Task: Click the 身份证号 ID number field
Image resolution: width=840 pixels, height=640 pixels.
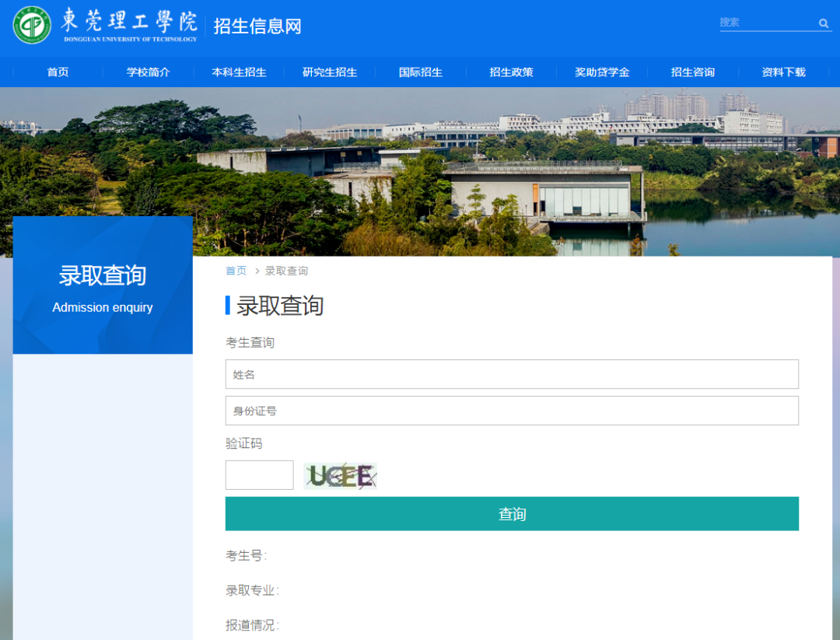Action: tap(512, 411)
